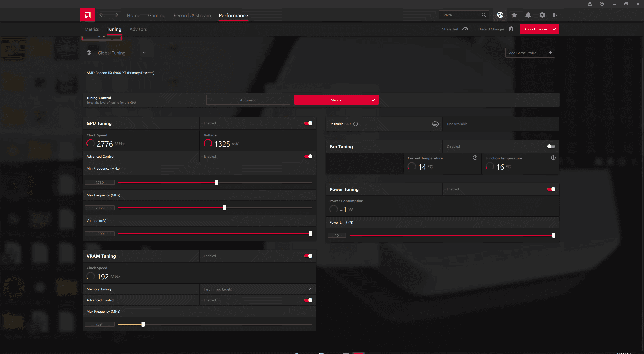
Task: Click Apply Changes button
Action: [540, 29]
